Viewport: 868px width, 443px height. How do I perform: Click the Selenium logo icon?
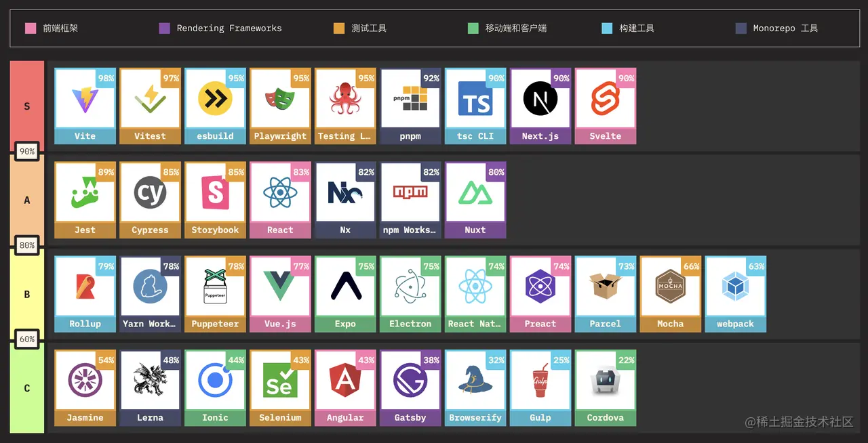280,380
